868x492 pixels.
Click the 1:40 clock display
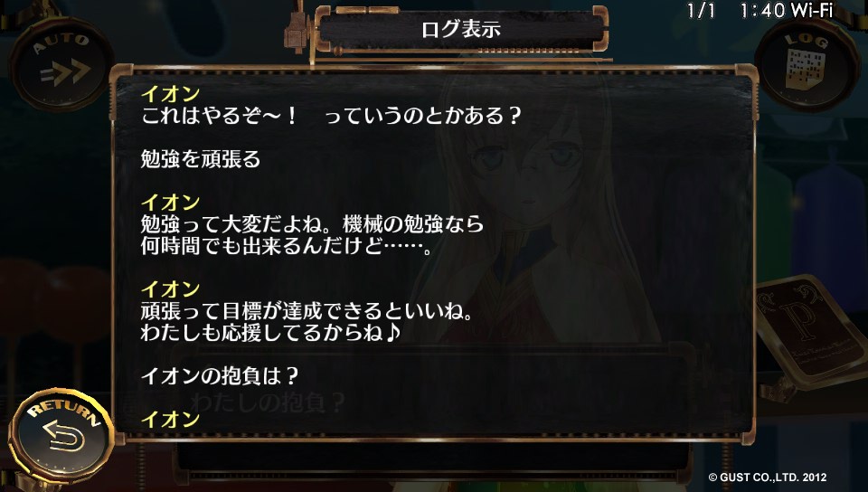(762, 10)
